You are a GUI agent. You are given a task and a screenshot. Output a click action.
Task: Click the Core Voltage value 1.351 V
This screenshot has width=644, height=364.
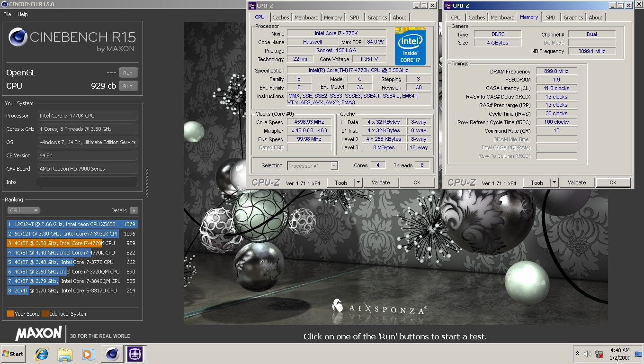click(x=369, y=59)
